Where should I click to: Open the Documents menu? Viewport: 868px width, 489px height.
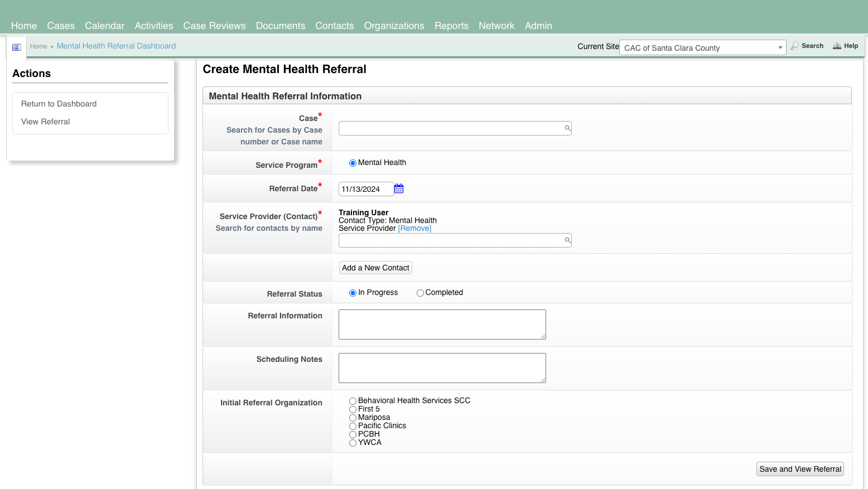click(x=281, y=26)
